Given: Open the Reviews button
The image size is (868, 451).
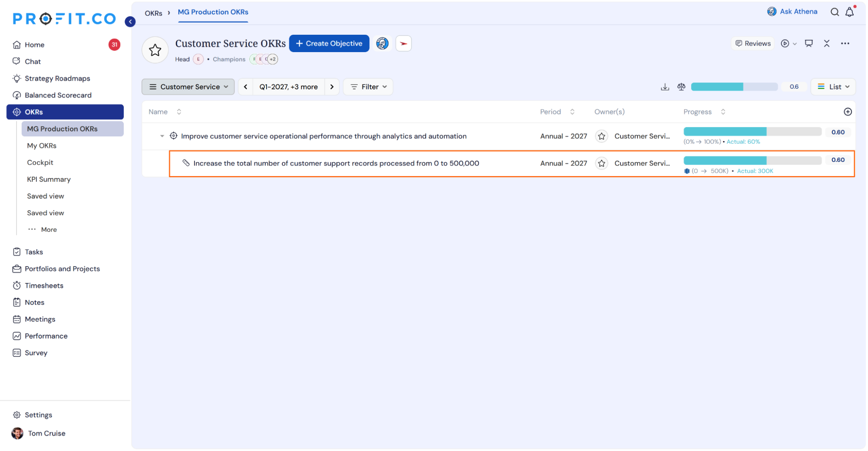Looking at the screenshot, I should tap(752, 43).
